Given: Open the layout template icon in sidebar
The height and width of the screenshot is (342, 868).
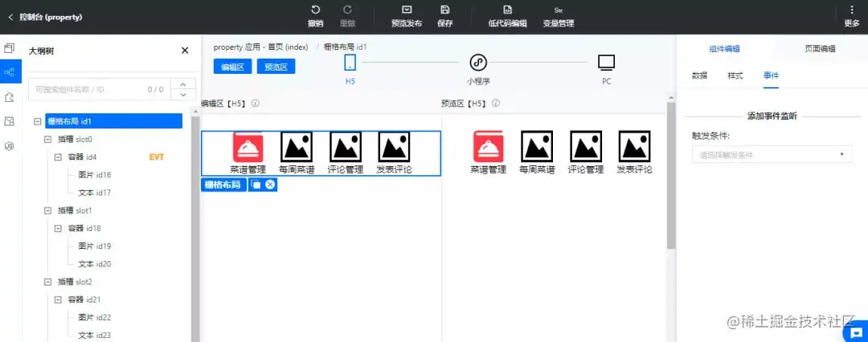Looking at the screenshot, I should pos(9,121).
